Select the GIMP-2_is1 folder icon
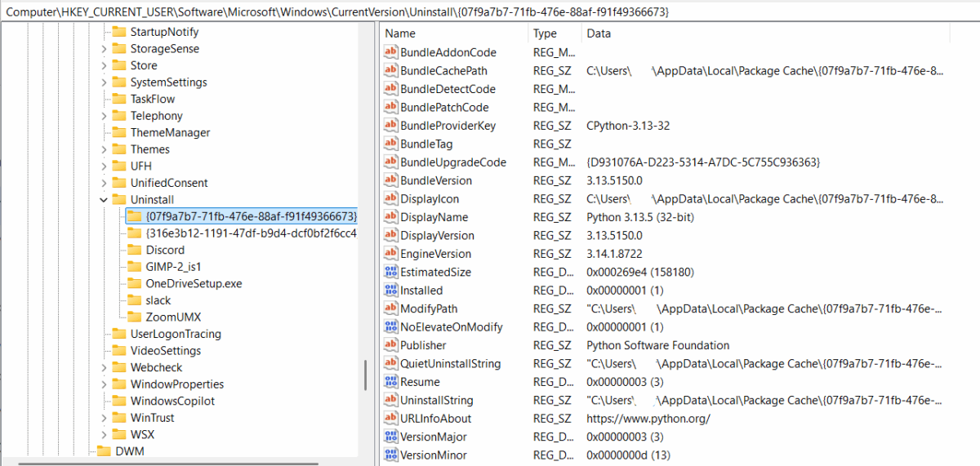Screen dimensions: 980x466 click(x=133, y=267)
